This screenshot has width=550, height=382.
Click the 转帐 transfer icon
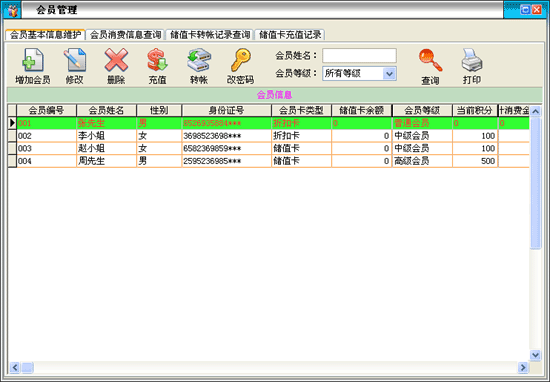[199, 60]
